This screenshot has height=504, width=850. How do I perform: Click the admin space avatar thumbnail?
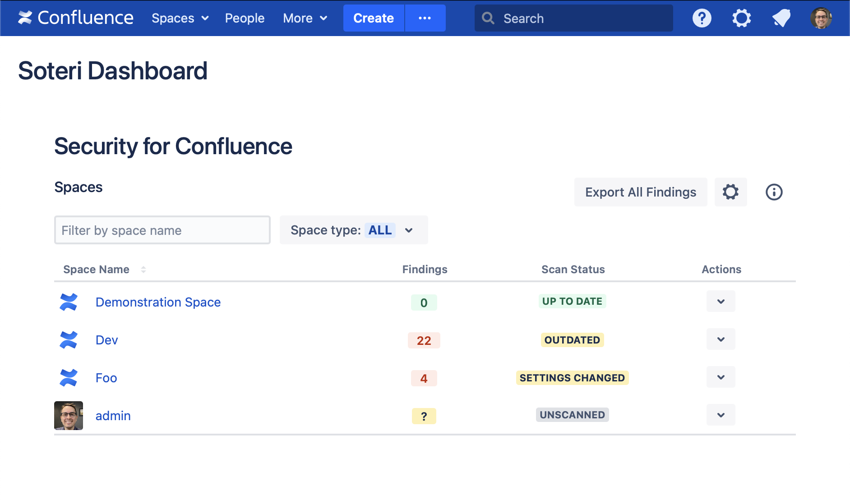tap(69, 416)
